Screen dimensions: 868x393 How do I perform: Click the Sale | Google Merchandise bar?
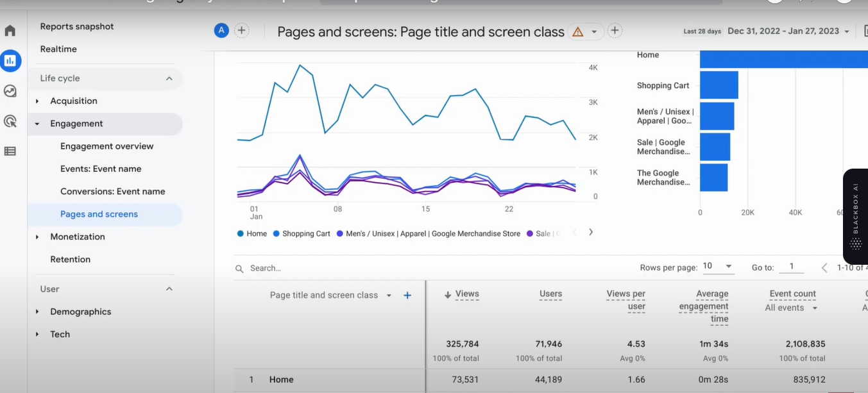(715, 147)
